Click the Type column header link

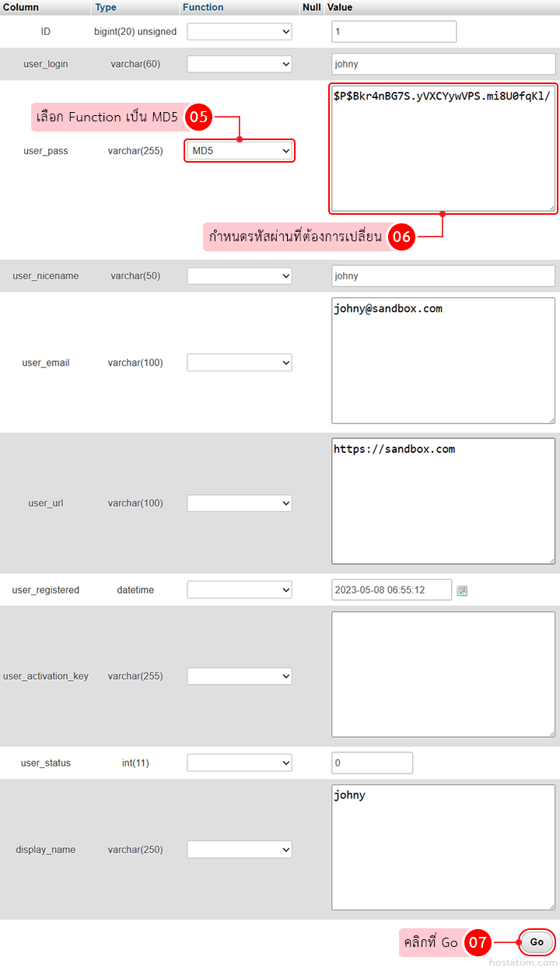pos(106,7)
